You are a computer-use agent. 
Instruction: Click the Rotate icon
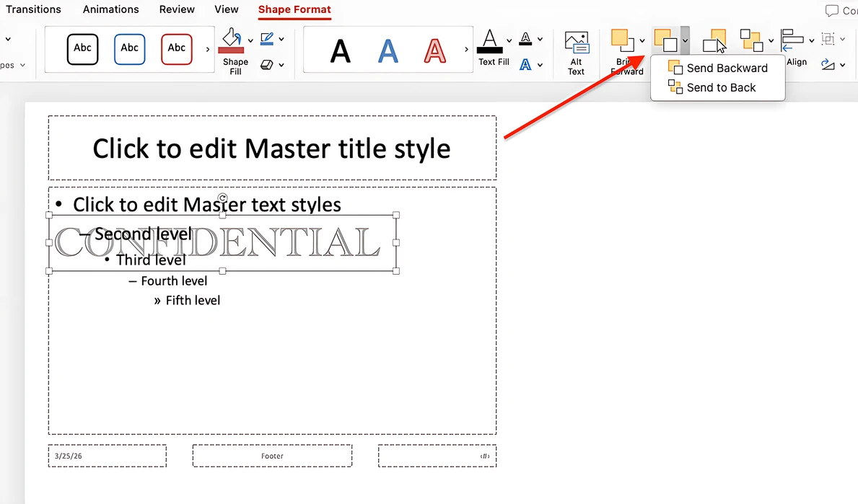827,65
